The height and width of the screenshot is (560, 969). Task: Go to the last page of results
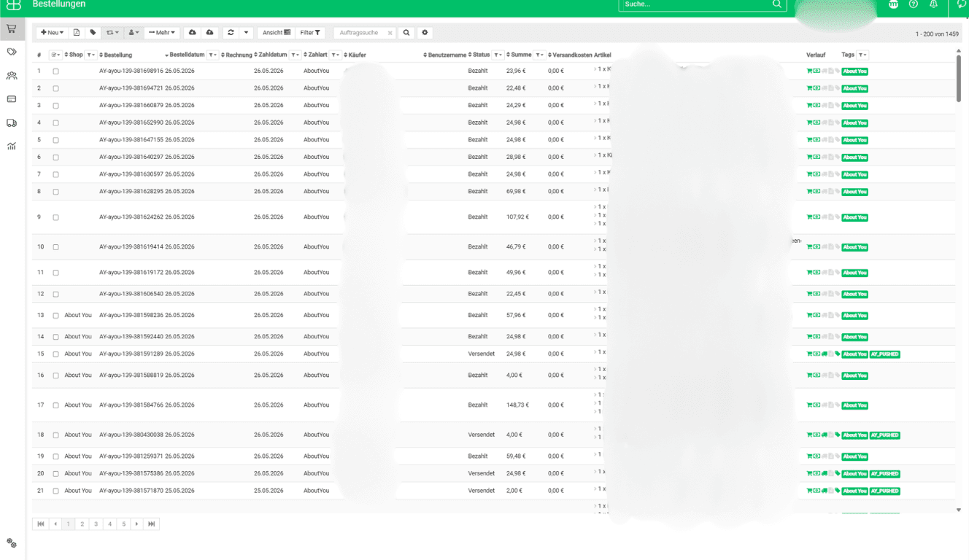152,524
